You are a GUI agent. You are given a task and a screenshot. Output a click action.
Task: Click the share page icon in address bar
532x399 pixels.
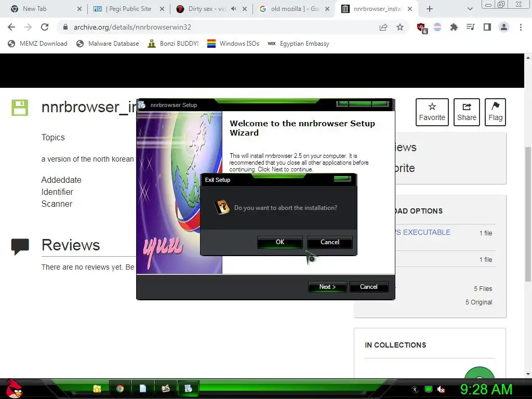coord(383,27)
